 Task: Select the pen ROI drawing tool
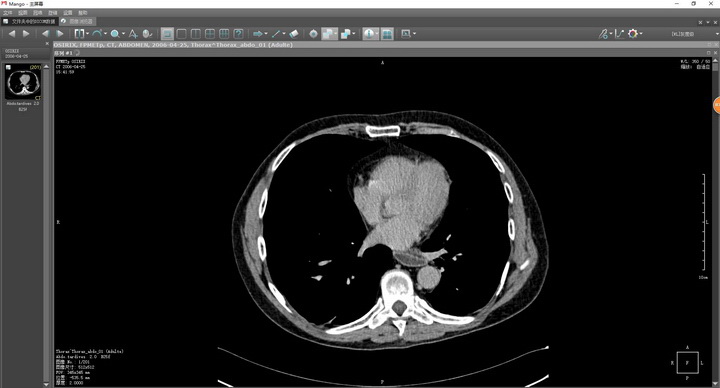[x=603, y=34]
